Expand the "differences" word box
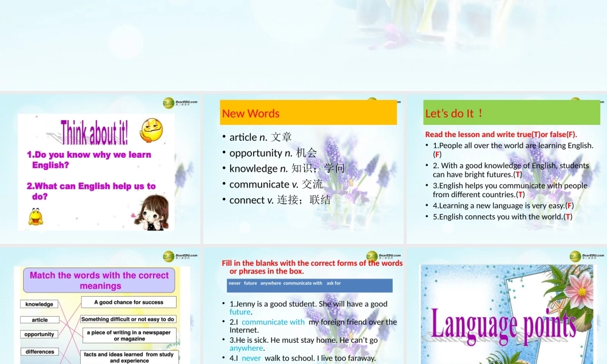The image size is (607, 364). click(39, 351)
